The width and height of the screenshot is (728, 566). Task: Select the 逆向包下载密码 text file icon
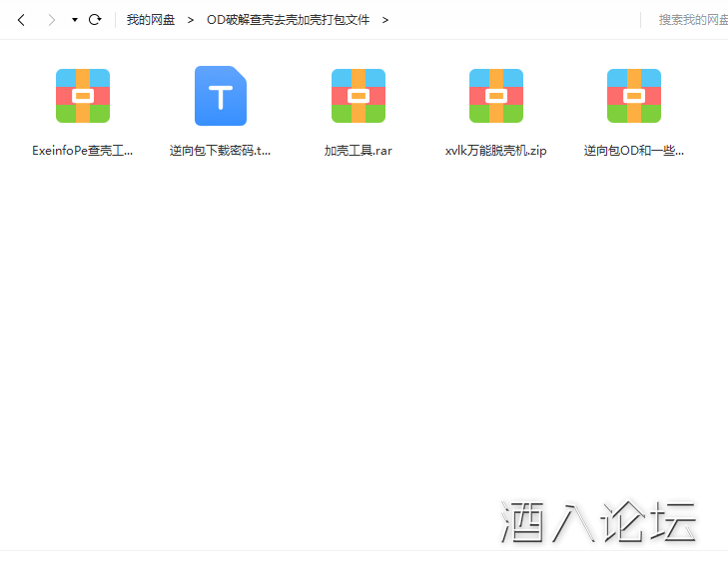point(221,96)
